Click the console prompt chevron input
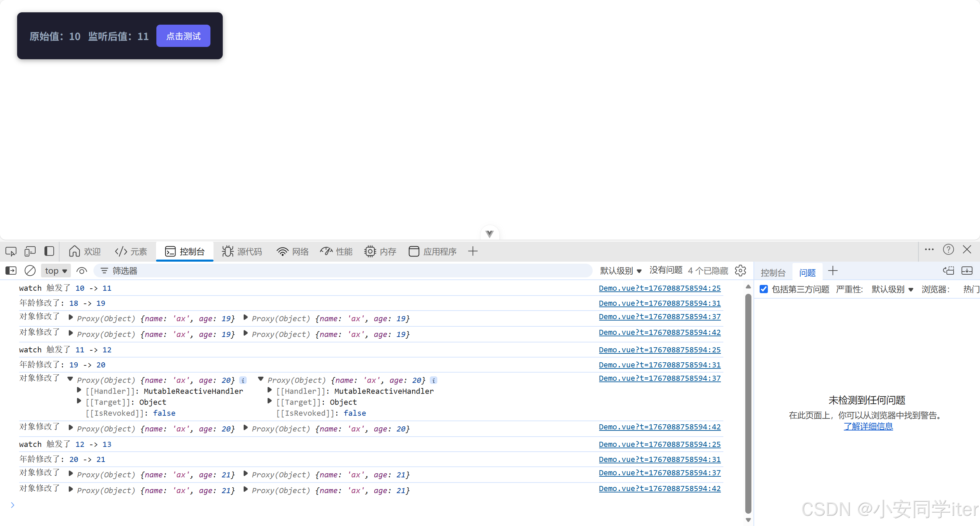The width and height of the screenshot is (980, 526). 13,505
